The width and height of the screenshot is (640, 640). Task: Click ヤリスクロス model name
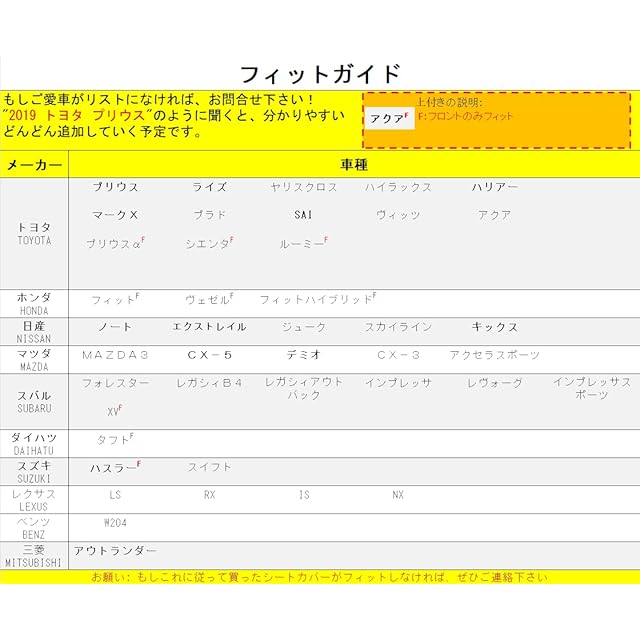pos(304,187)
